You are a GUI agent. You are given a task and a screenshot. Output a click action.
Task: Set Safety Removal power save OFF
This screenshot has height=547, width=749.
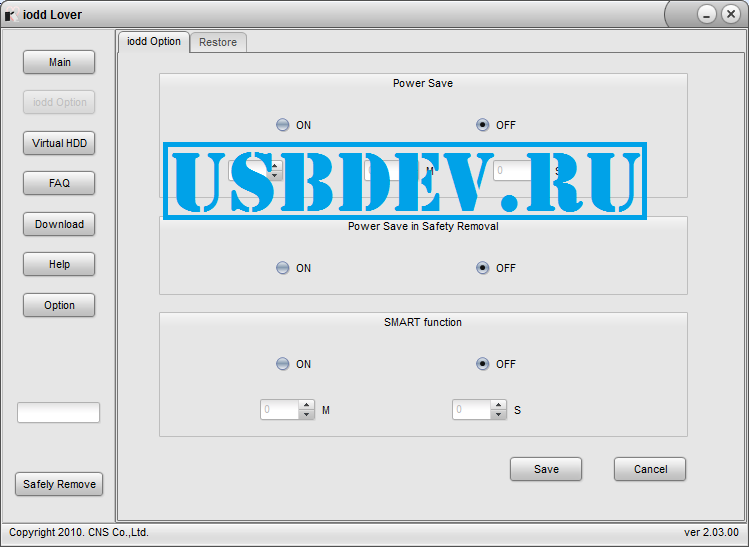(482, 268)
